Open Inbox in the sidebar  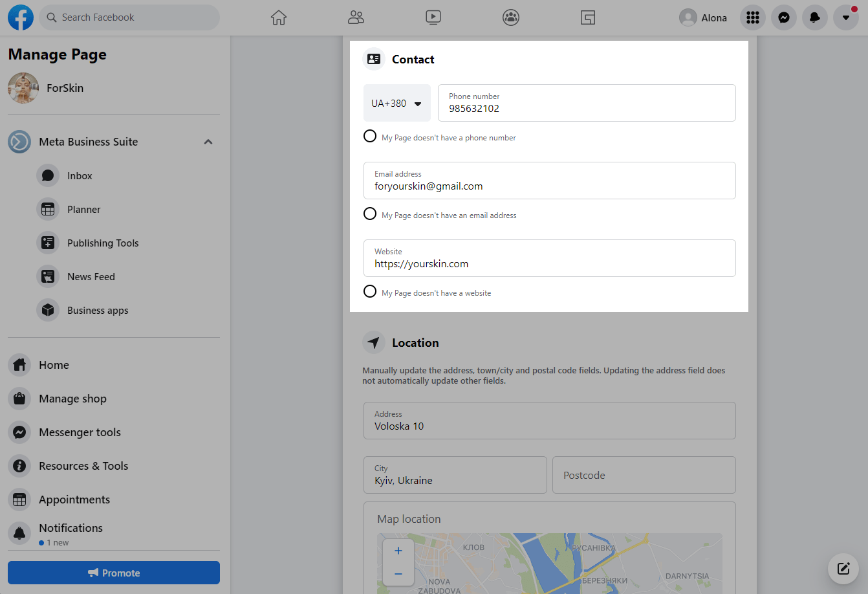(80, 176)
